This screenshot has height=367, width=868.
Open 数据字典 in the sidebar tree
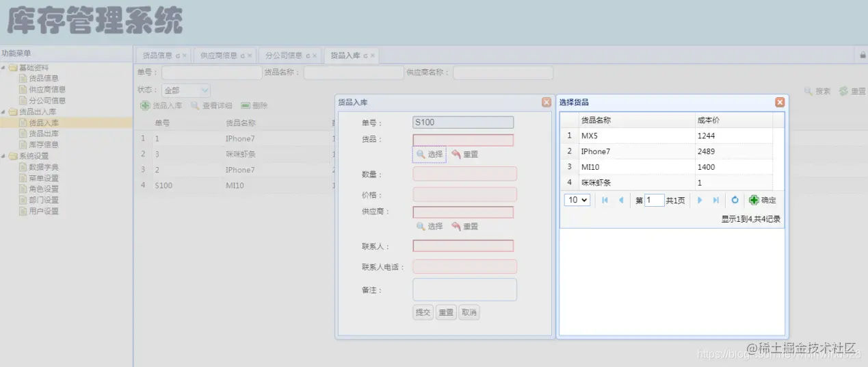(x=43, y=167)
